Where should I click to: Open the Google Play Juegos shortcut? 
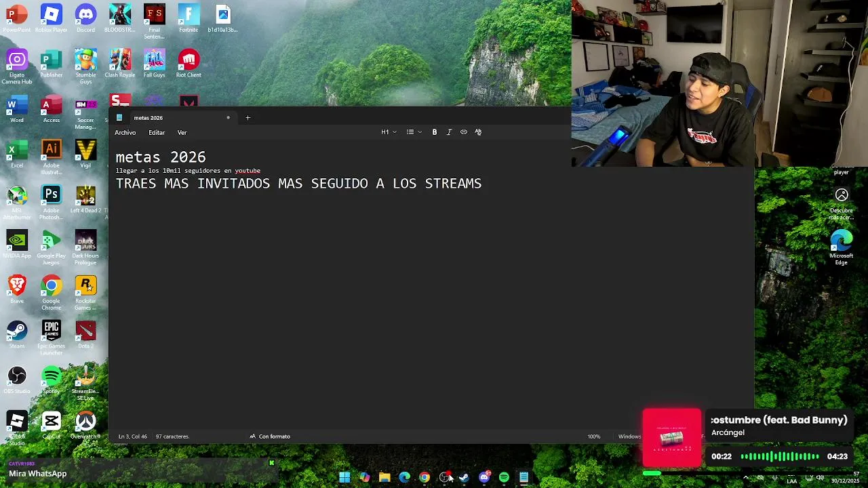click(52, 248)
